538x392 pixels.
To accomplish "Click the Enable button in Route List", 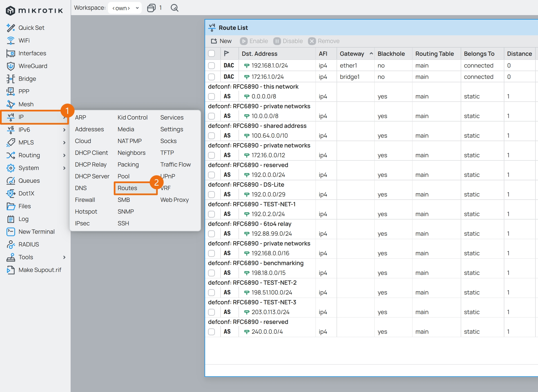I will pyautogui.click(x=254, y=41).
